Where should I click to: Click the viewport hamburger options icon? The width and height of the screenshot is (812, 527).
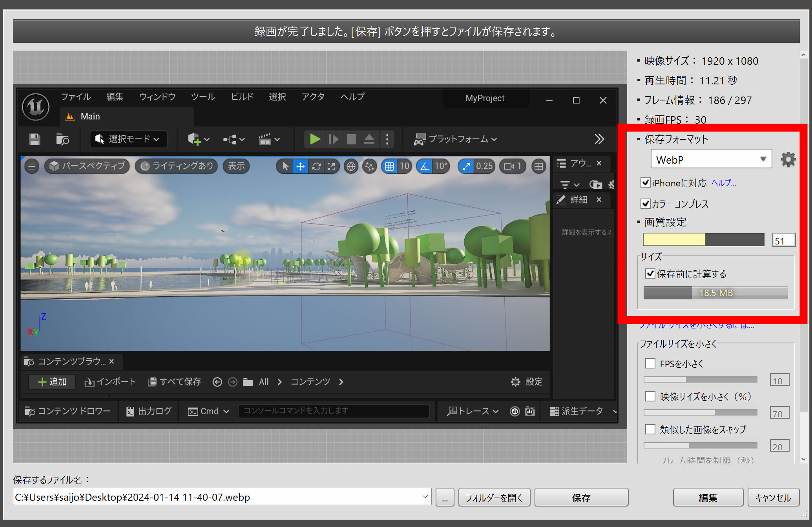(x=32, y=166)
